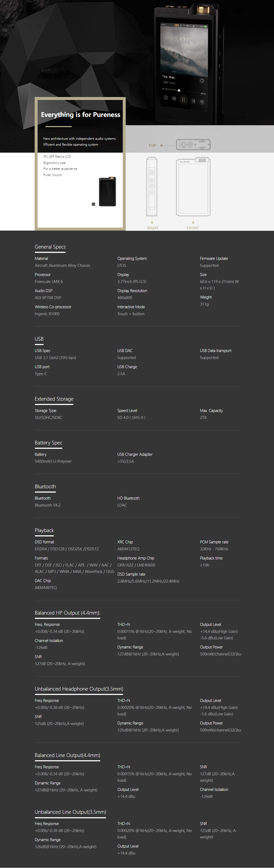The image size is (274, 868).
Task: Click the playback progress slider knob
Action: tap(179, 90)
